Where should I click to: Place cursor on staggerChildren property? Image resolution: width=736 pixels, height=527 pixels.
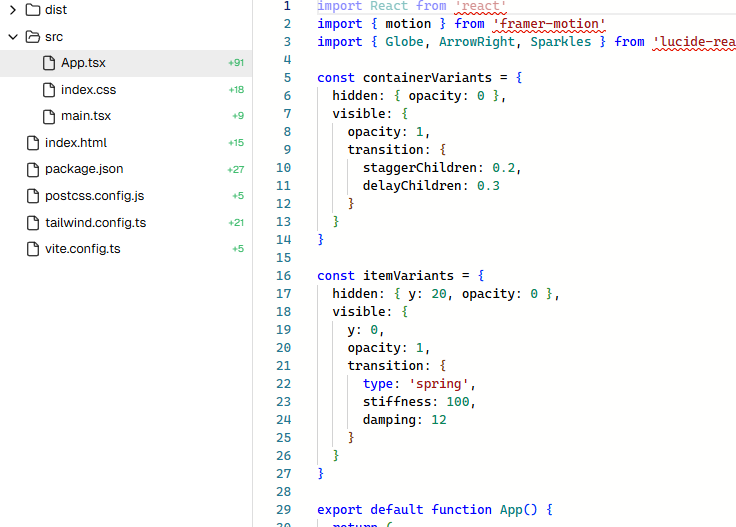click(x=419, y=167)
